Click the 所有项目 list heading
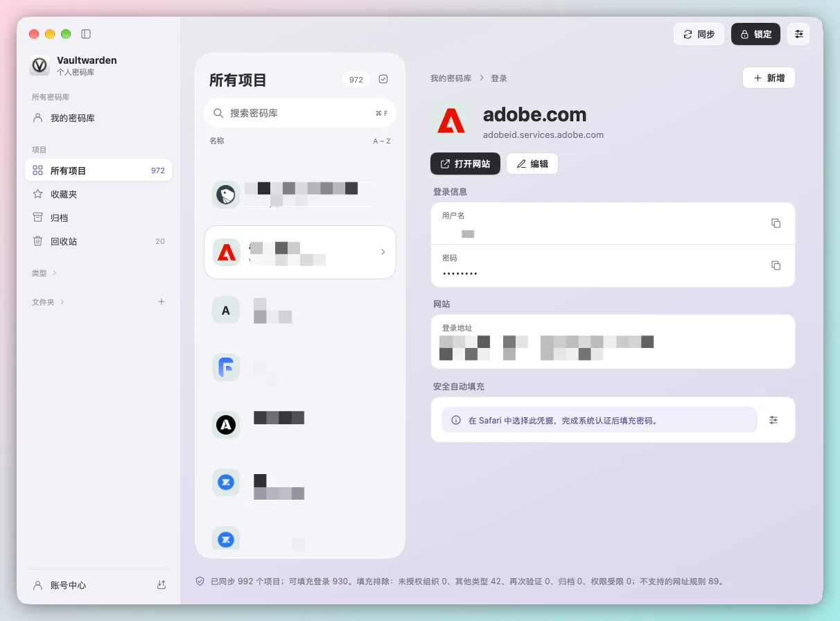This screenshot has width=840, height=621. (x=238, y=80)
